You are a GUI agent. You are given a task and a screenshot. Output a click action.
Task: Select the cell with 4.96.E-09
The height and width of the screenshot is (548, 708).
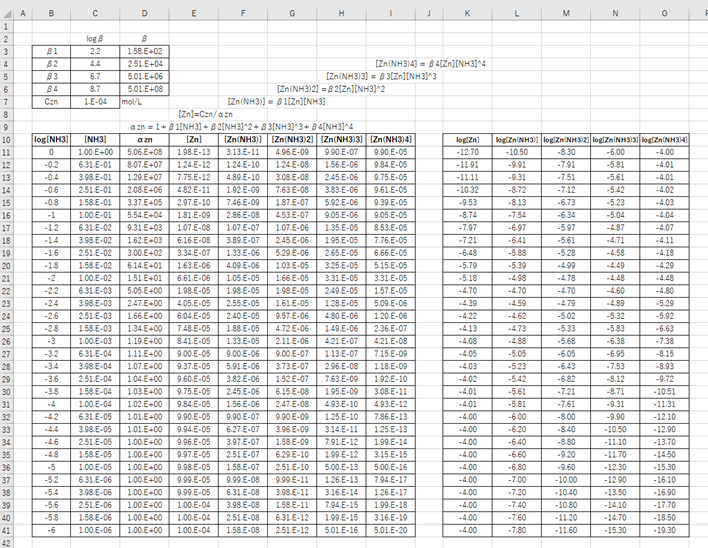292,153
